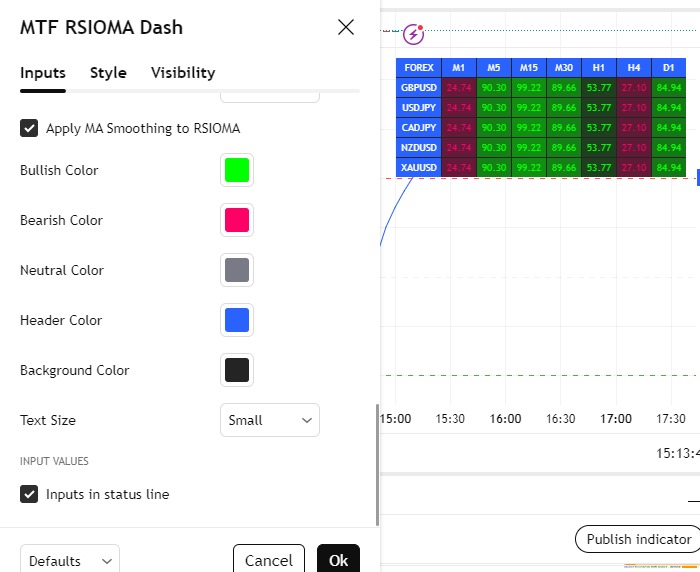Image resolution: width=700 pixels, height=572 pixels.
Task: Click the GBPUSD row label
Action: click(419, 88)
